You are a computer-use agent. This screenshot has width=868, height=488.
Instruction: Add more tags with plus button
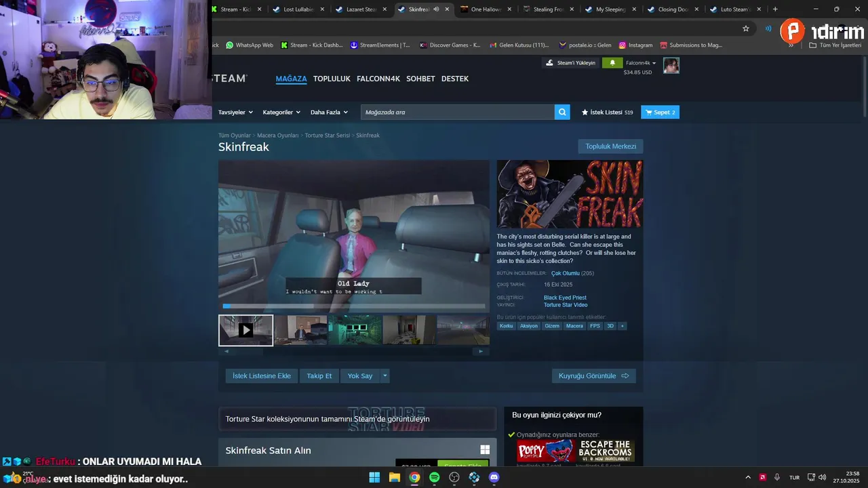[622, 326]
